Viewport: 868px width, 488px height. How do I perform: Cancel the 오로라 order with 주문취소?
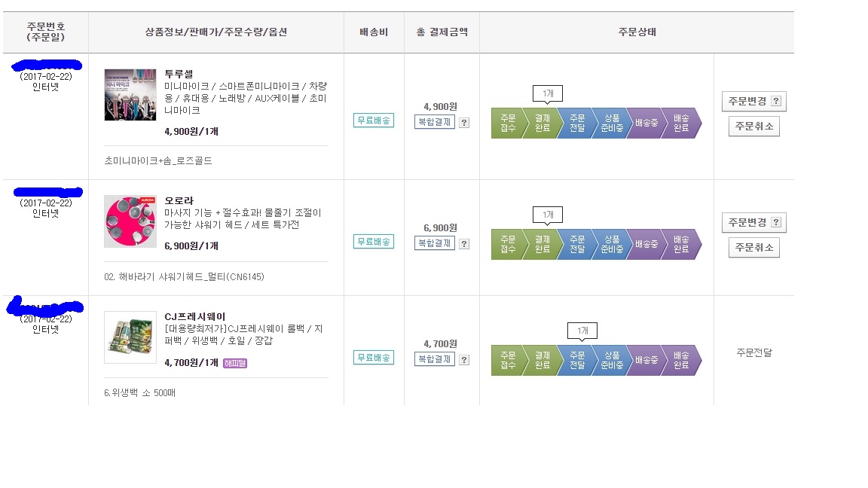coord(753,248)
